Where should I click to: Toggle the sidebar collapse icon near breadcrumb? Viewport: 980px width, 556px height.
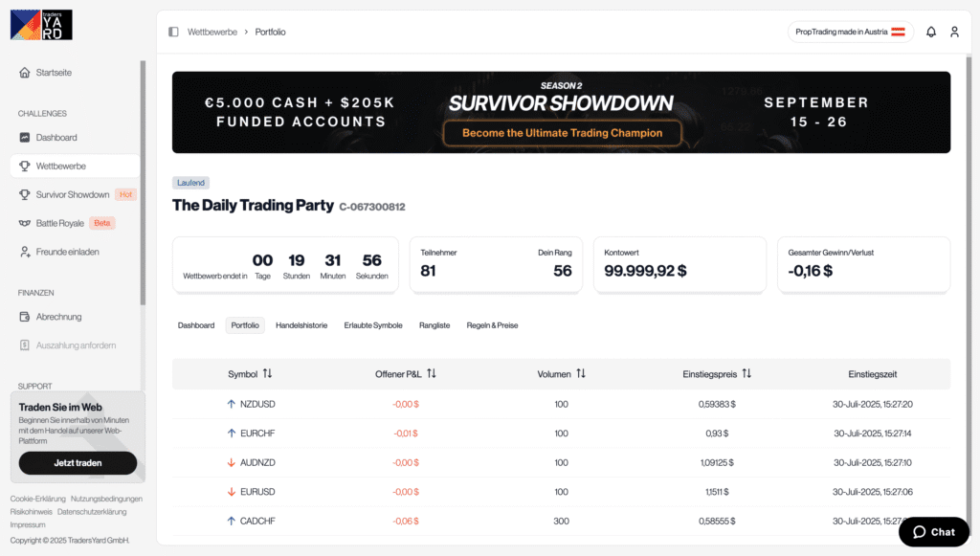(x=173, y=32)
